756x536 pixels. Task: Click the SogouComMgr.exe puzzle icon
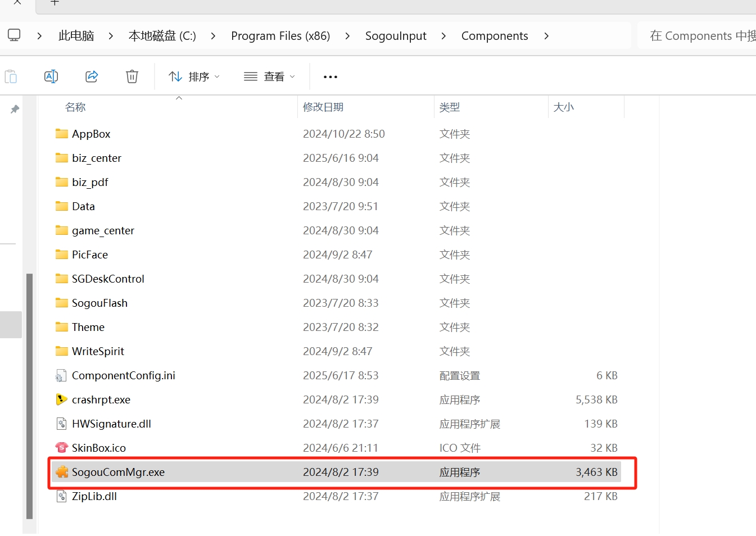pyautogui.click(x=62, y=472)
